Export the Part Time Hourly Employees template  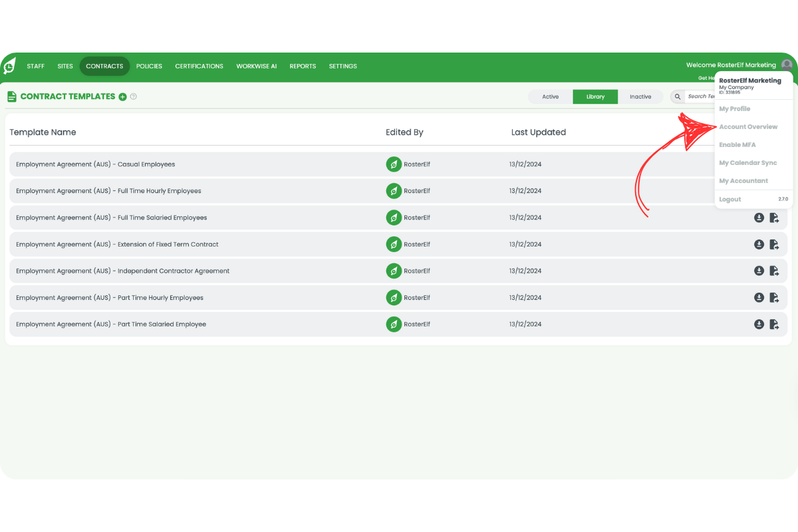(774, 297)
